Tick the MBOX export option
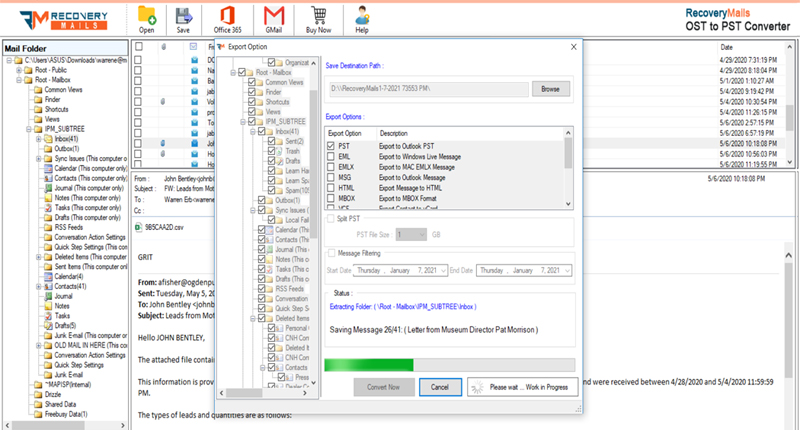Screen dimensions: 800x430 coord(331,198)
